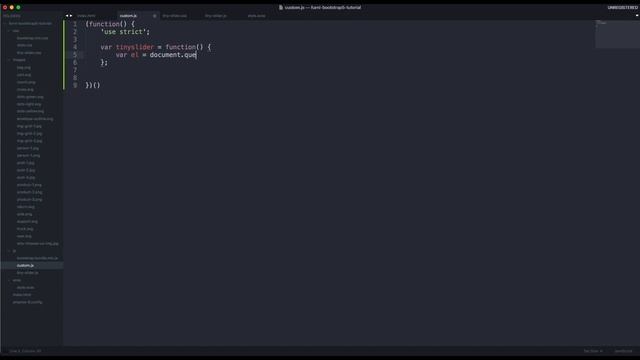Screen dimensions: 640x360
Task: Open product-3.png in the sidebar
Action: (x=29, y=200)
